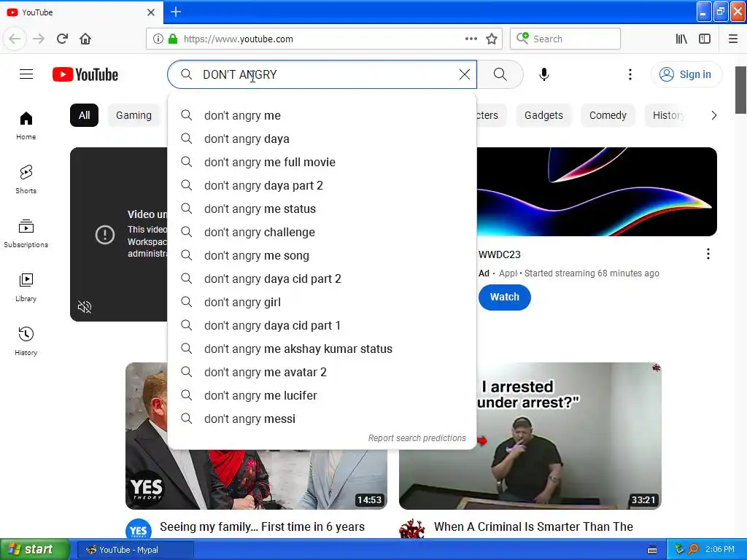Select the YouTube tab
747x560 pixels.
pos(81,12)
